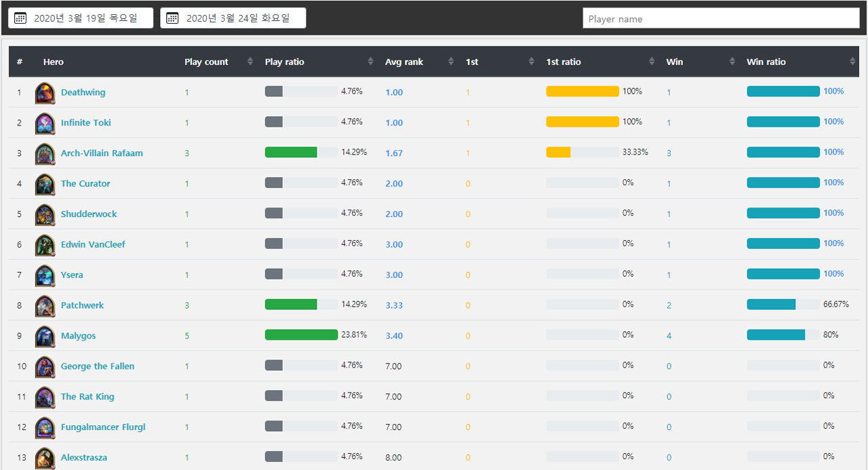Viewport: 868px width, 470px height.
Task: Click the calendar icon for start date
Action: 20,18
